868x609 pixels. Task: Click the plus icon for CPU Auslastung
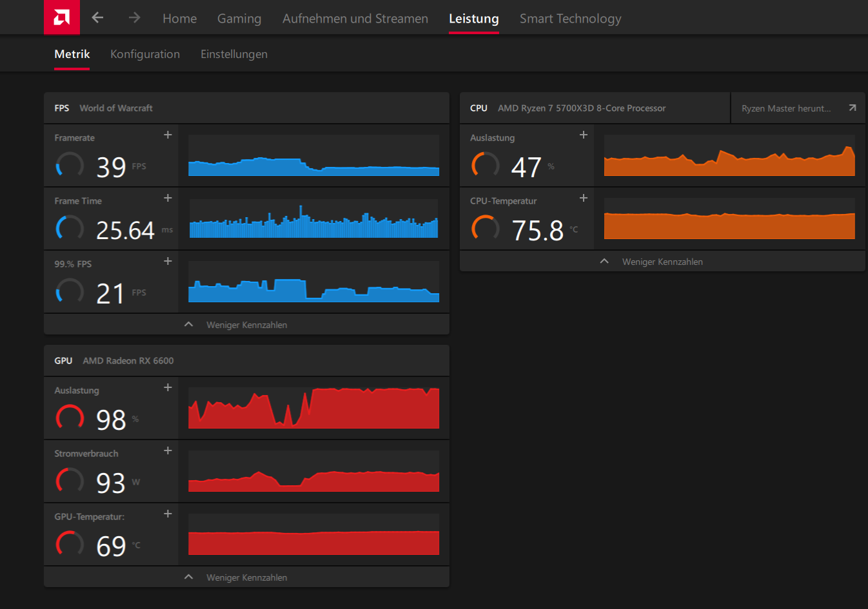584,135
